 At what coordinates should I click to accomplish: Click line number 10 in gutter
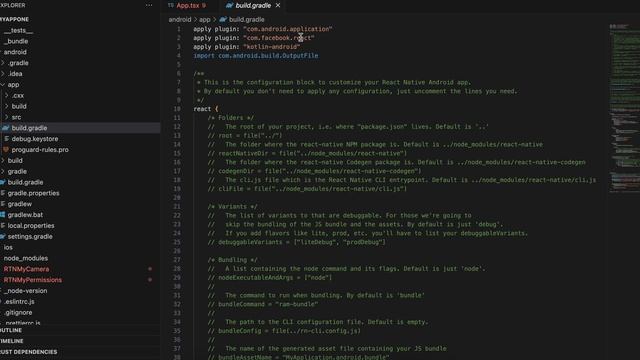177,109
